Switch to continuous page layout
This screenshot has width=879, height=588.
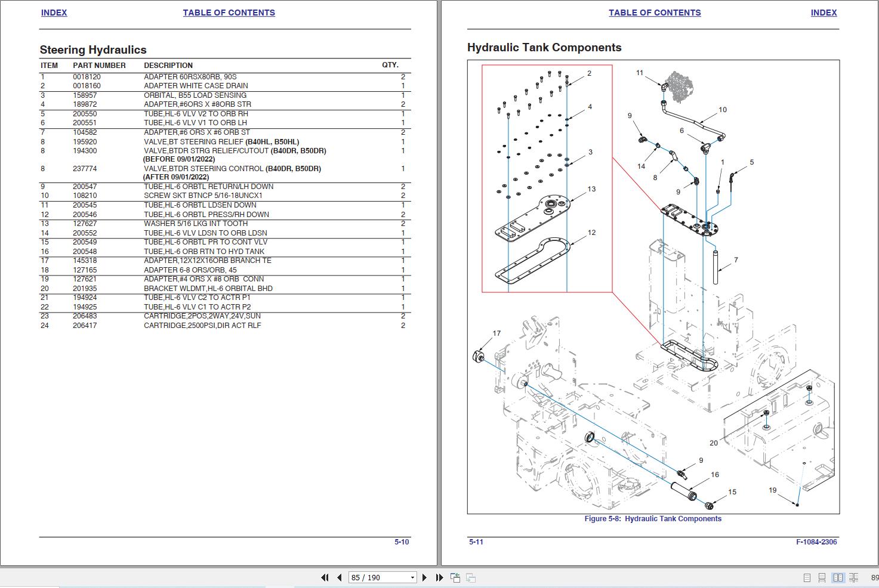[822, 578]
